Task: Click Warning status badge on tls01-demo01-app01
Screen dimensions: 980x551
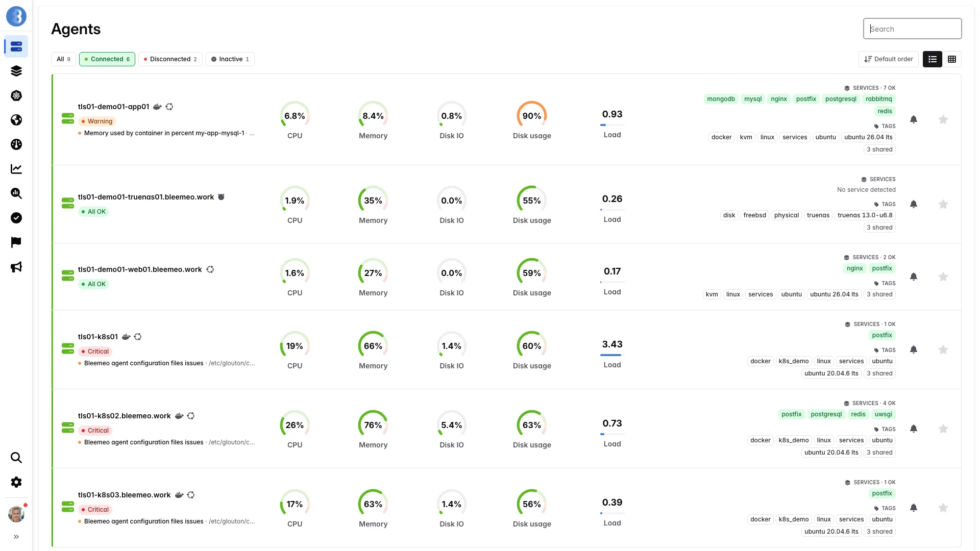Action: point(97,121)
